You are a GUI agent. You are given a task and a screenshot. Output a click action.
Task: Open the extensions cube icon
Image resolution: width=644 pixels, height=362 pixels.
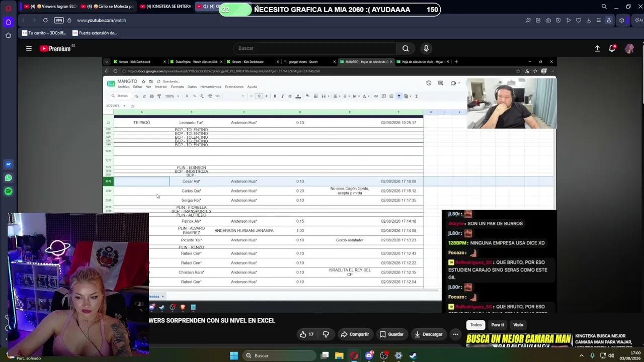tap(622, 20)
